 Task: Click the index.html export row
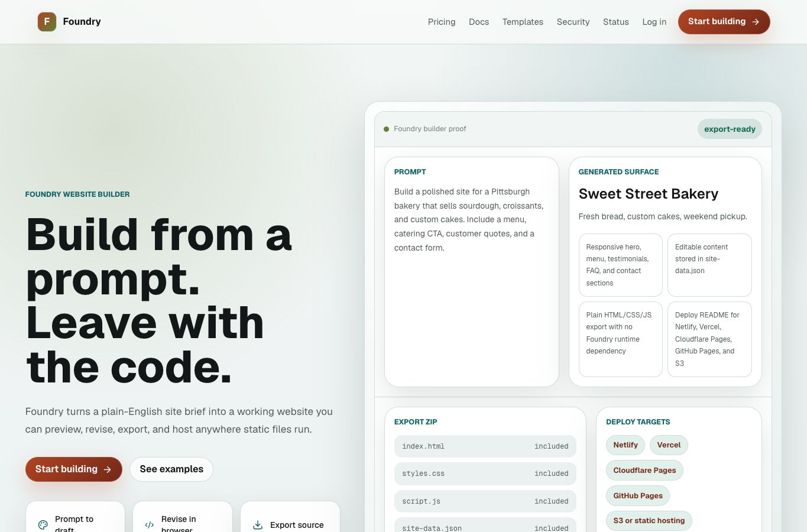[x=485, y=446]
